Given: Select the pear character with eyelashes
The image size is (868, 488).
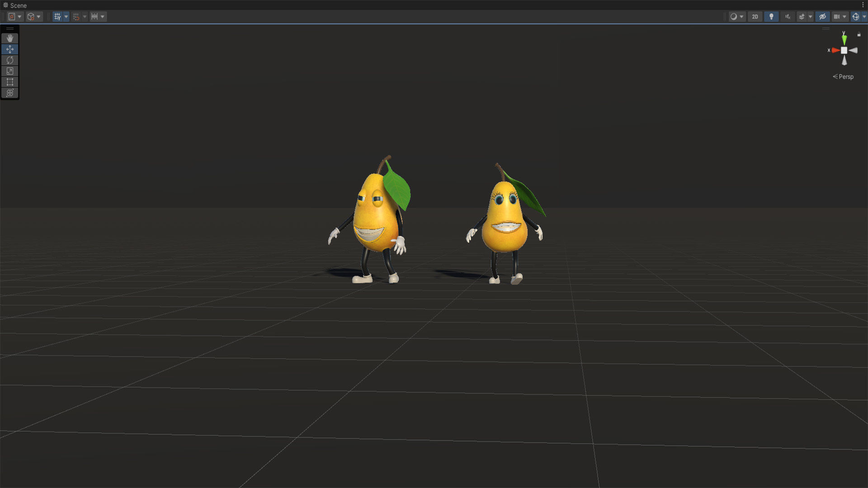Looking at the screenshot, I should tap(505, 225).
